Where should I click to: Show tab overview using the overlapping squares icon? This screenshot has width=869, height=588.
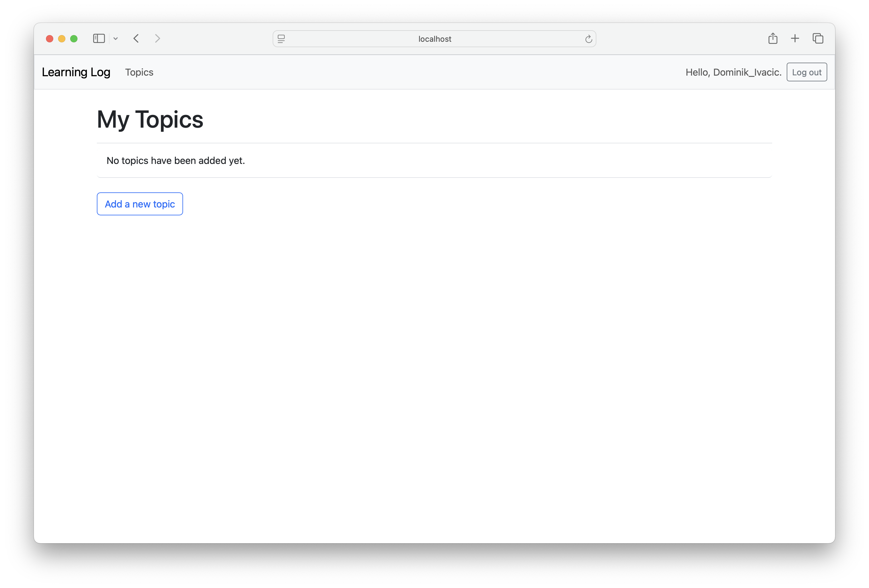818,38
